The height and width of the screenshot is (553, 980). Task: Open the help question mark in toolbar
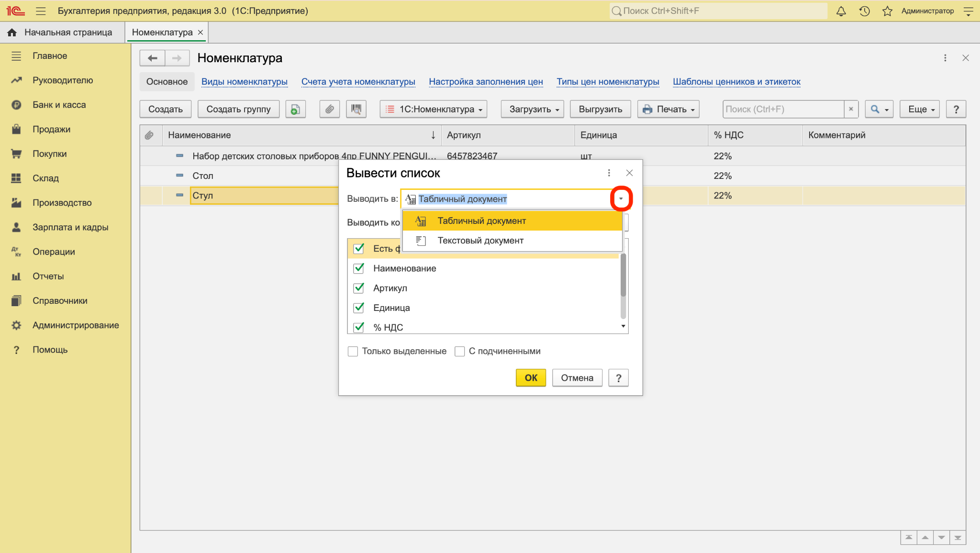956,109
